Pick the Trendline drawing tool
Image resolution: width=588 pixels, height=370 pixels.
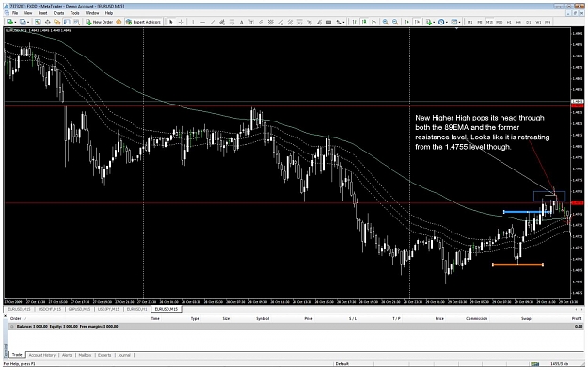(x=213, y=22)
